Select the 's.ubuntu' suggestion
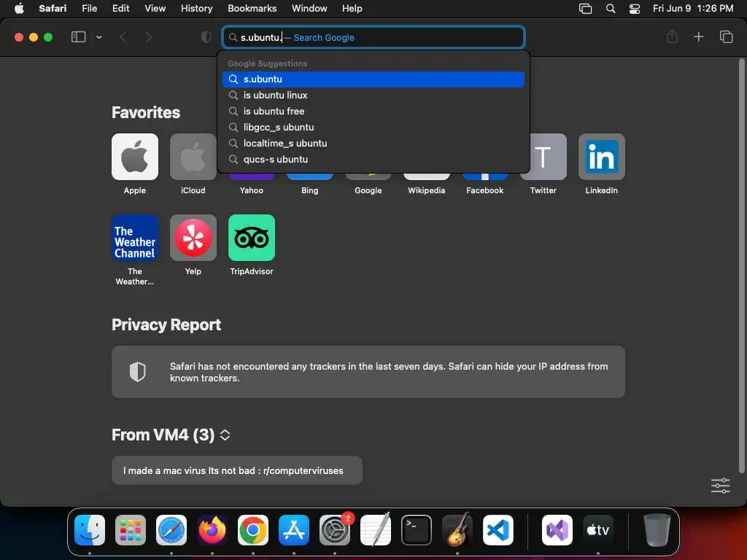Screen dimensions: 747x560 tap(373, 79)
